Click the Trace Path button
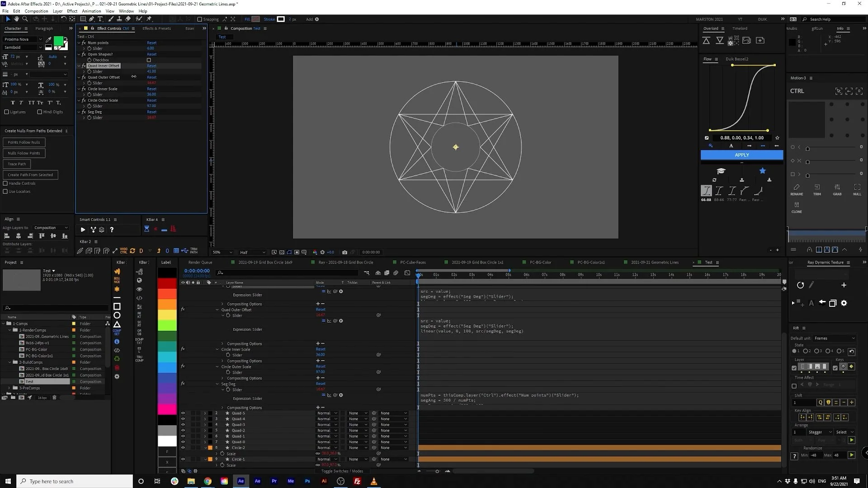This screenshot has width=868, height=488. (x=17, y=164)
